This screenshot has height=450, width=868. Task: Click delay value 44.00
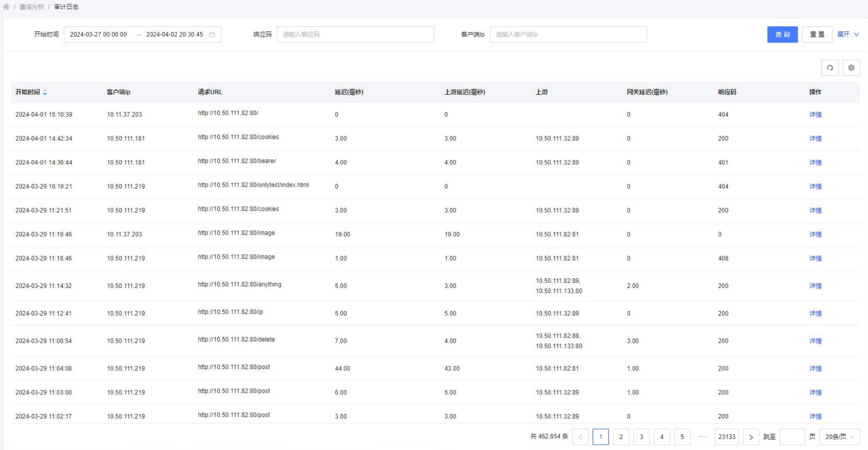(x=342, y=368)
